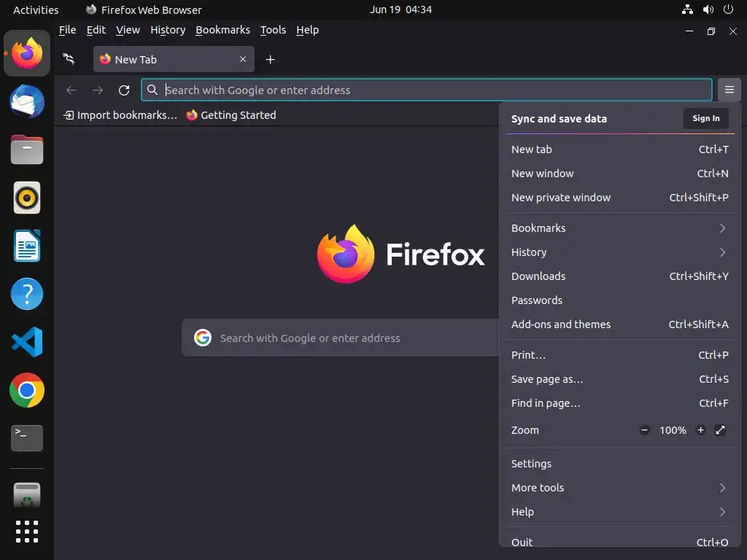Viewport: 747px width, 560px height.
Task: Click the network icon in the top bar
Action: [687, 9]
